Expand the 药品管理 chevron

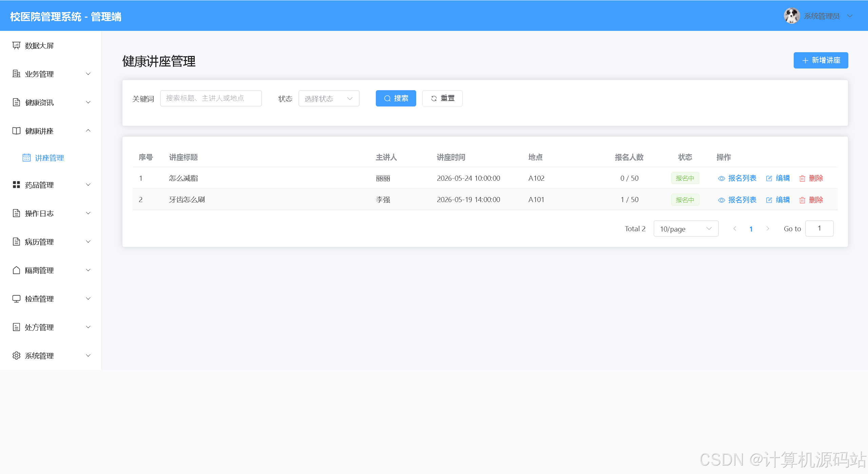(88, 185)
